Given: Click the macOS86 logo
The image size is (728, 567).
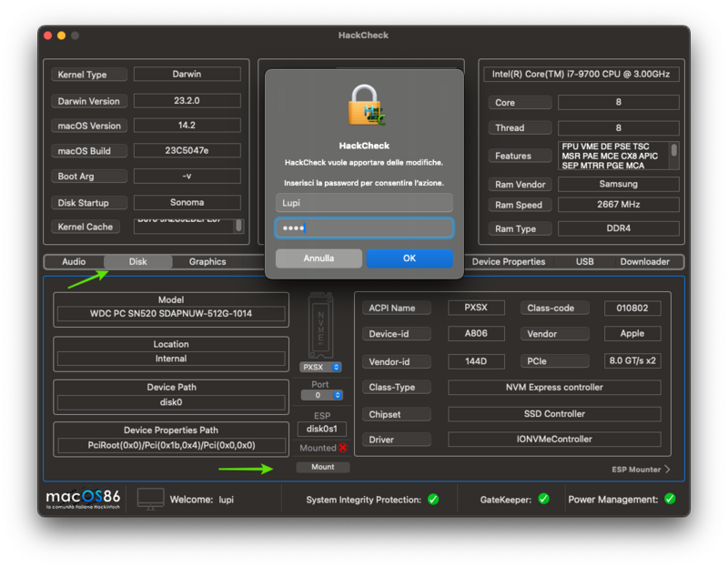Looking at the screenshot, I should coord(84,499).
